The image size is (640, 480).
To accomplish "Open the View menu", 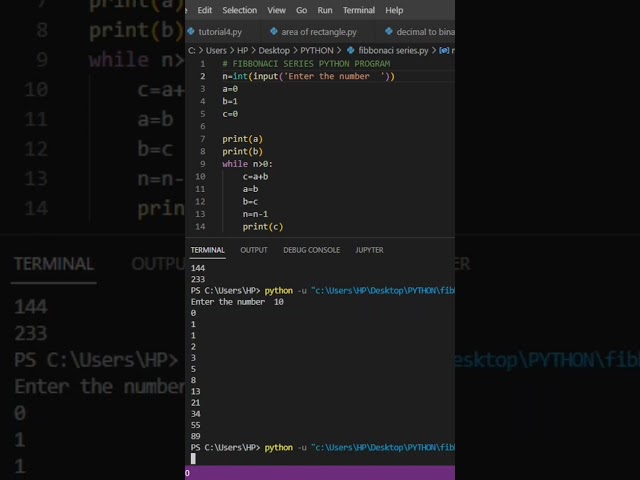I will coord(276,10).
